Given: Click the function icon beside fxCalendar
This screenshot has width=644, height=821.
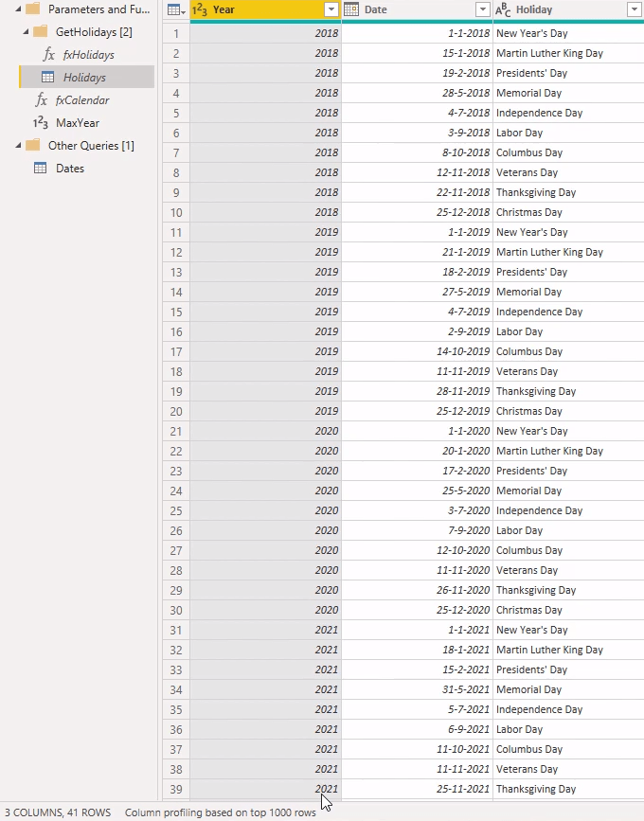Looking at the screenshot, I should (x=41, y=100).
